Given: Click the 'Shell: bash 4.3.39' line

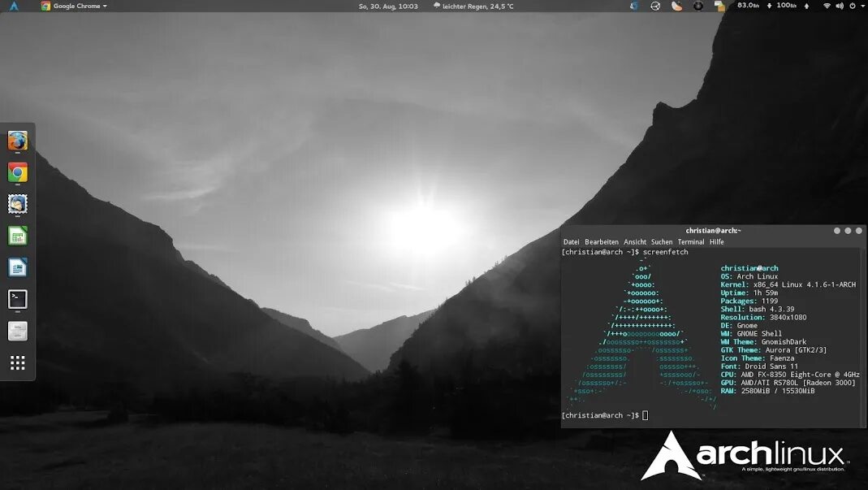Looking at the screenshot, I should (x=758, y=310).
